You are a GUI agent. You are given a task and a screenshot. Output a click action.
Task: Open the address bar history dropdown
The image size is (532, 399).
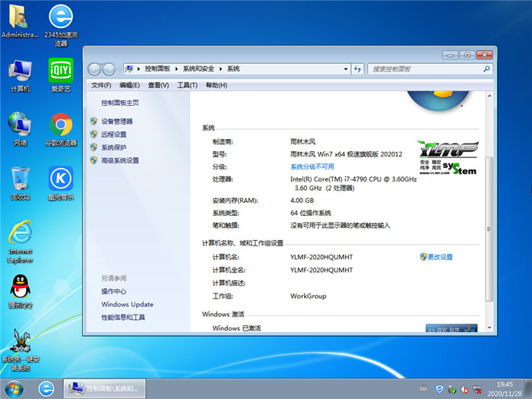[346, 69]
